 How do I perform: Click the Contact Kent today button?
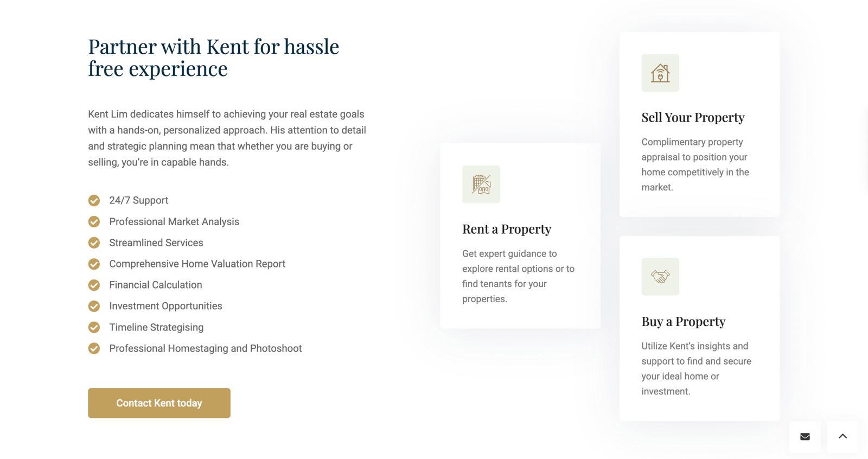159,403
